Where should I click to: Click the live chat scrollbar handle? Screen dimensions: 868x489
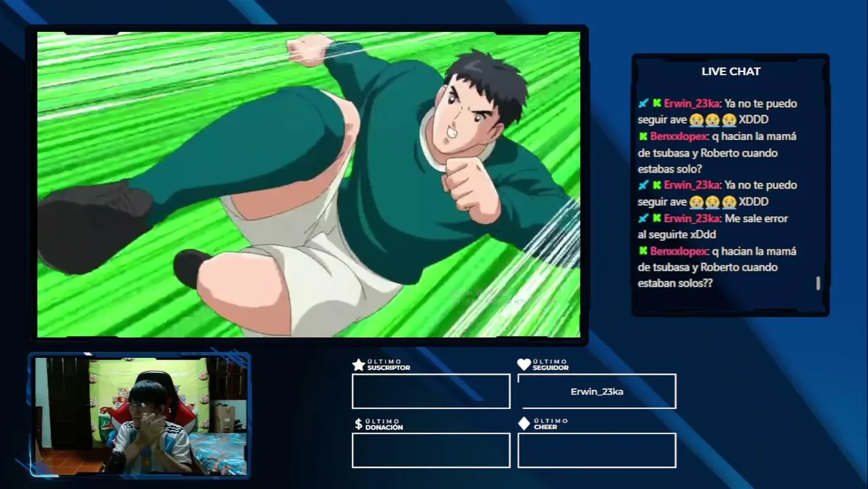click(818, 283)
